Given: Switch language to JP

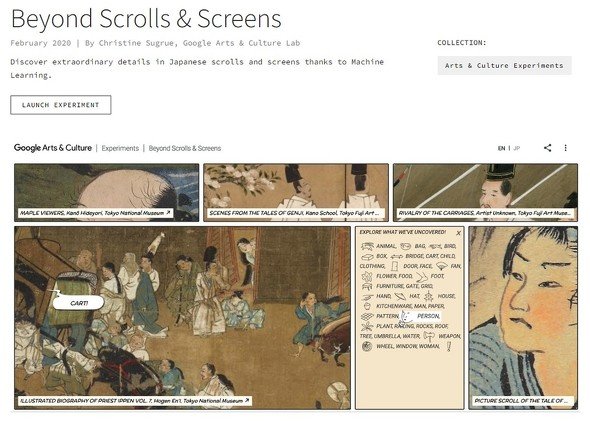Looking at the screenshot, I should [x=517, y=148].
